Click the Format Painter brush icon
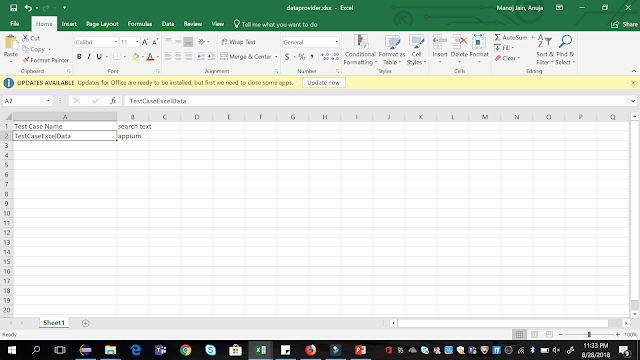The width and height of the screenshot is (640, 360). pos(26,60)
